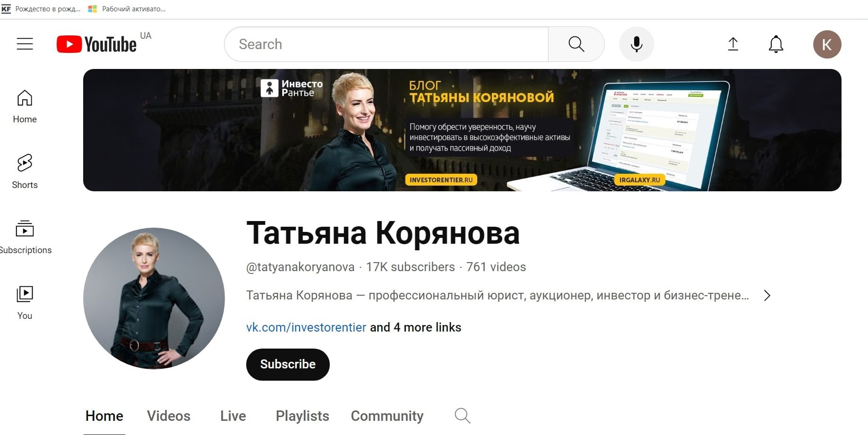This screenshot has height=435, width=868.
Task: Click the channel profile picture
Action: point(154,299)
